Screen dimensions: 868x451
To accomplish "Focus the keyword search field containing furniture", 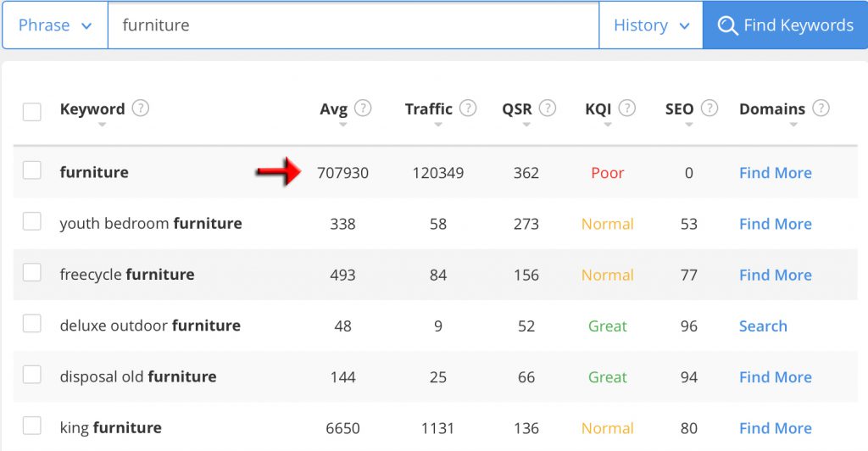I will tap(353, 25).
